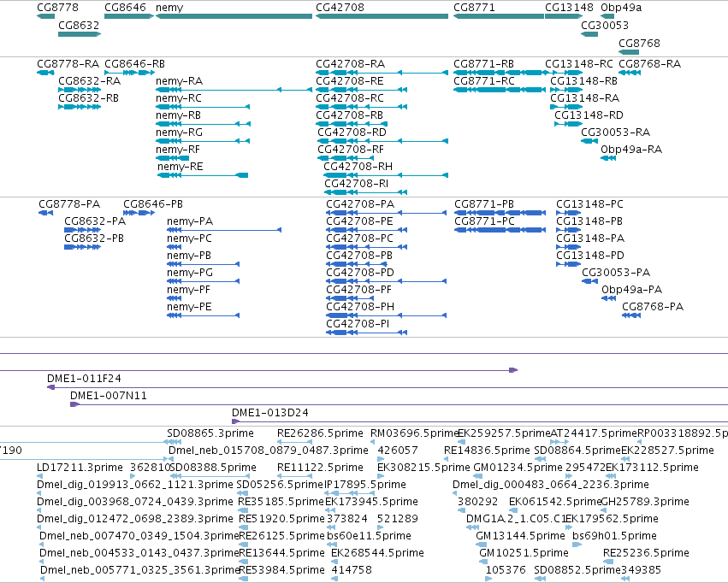Click protein Obp49a-PA
The image size is (728, 583).
608,298
